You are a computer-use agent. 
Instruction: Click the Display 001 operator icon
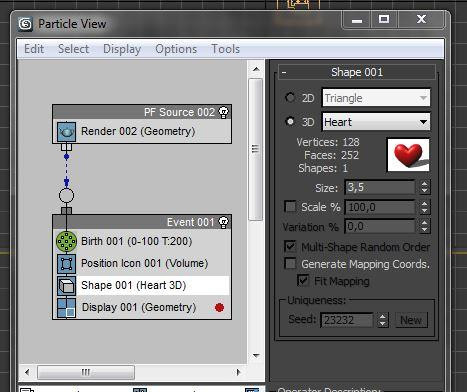(x=66, y=308)
